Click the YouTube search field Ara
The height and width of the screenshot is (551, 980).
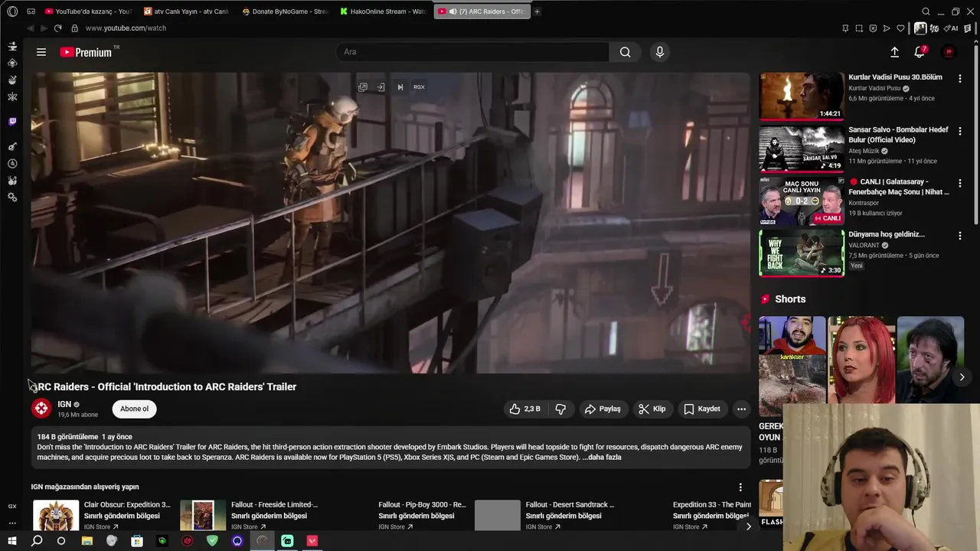472,52
